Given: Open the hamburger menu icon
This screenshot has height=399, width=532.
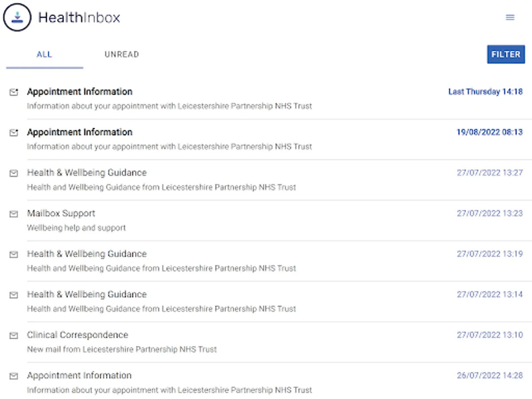Looking at the screenshot, I should (510, 17).
